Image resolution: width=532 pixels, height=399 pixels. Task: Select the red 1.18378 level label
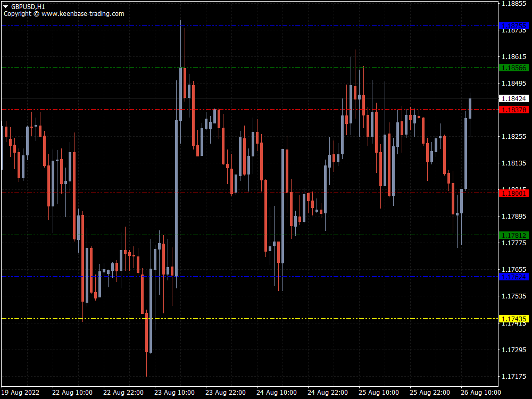514,110
